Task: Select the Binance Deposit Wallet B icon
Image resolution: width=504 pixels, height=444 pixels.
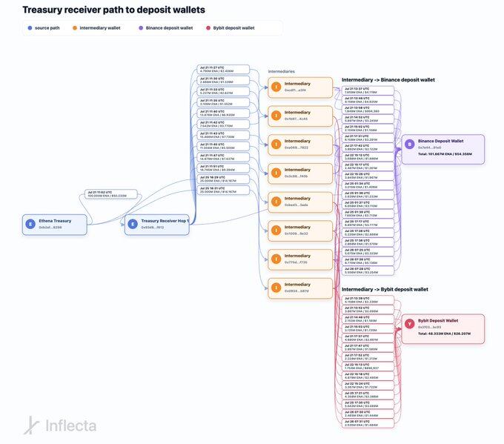Action: tap(410, 144)
